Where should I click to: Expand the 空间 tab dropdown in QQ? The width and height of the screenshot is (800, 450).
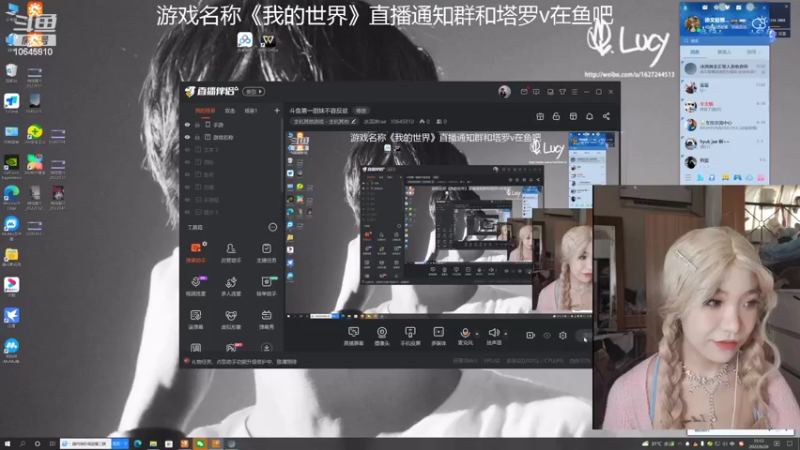759,52
